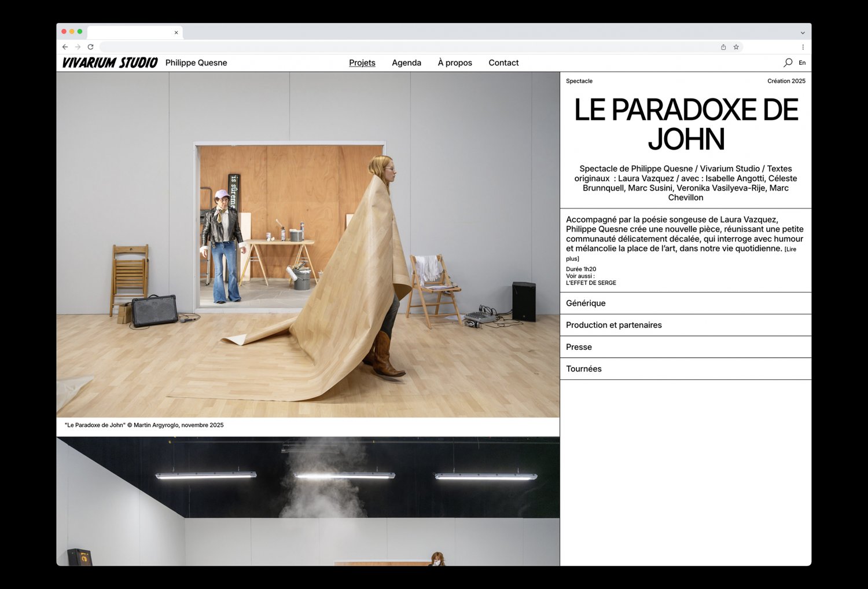Switch site language to En
The width and height of the screenshot is (868, 589).
click(x=802, y=63)
